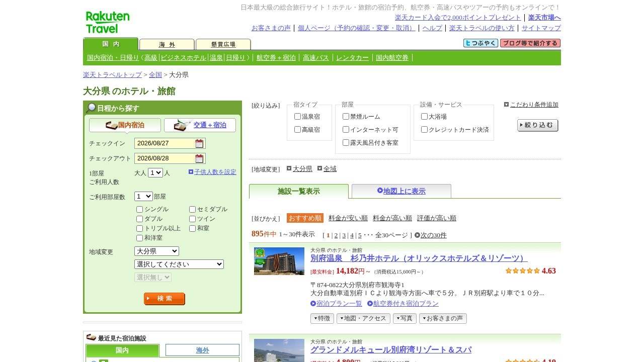Check 大浴場 checkbox

point(424,117)
